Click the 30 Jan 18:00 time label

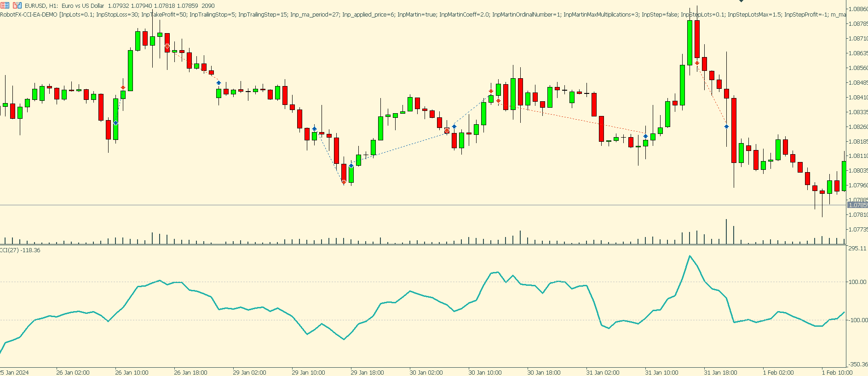pyautogui.click(x=544, y=373)
